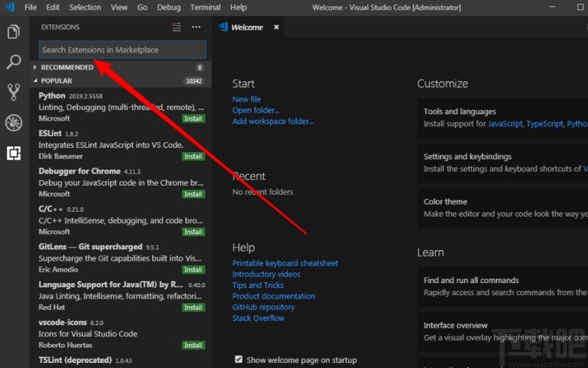
Task: Open Printable keyboard cheatsheet link
Action: (x=285, y=263)
